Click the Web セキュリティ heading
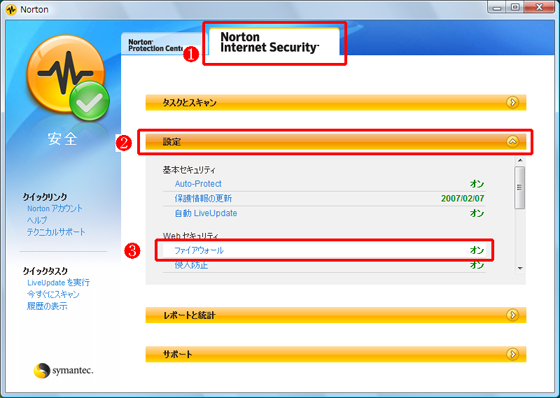The width and height of the screenshot is (560, 398). tap(190, 236)
